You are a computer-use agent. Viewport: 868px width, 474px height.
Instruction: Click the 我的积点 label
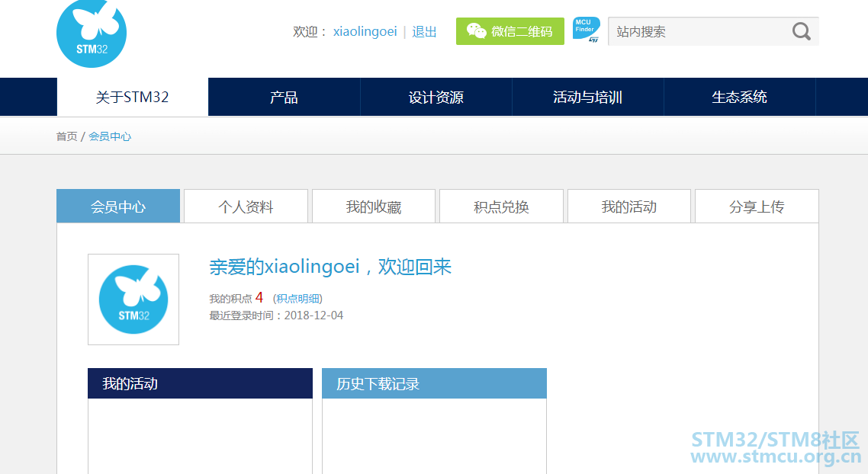(x=230, y=299)
